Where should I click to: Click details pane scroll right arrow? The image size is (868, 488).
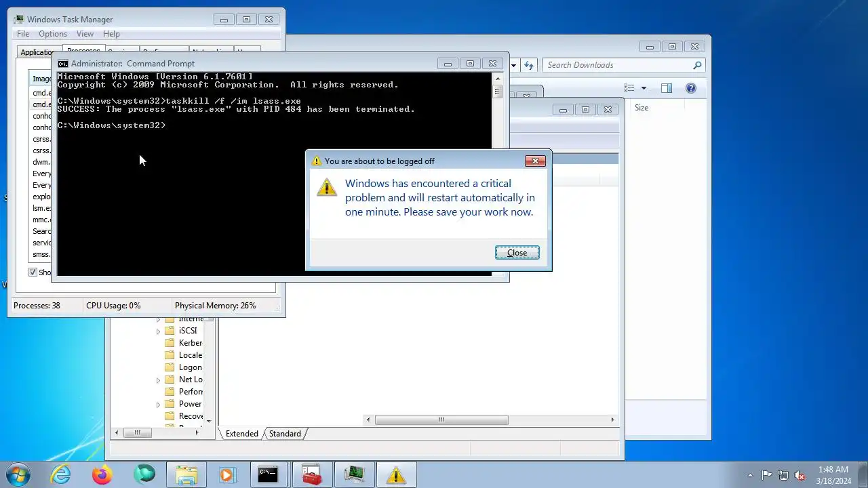[x=612, y=420]
